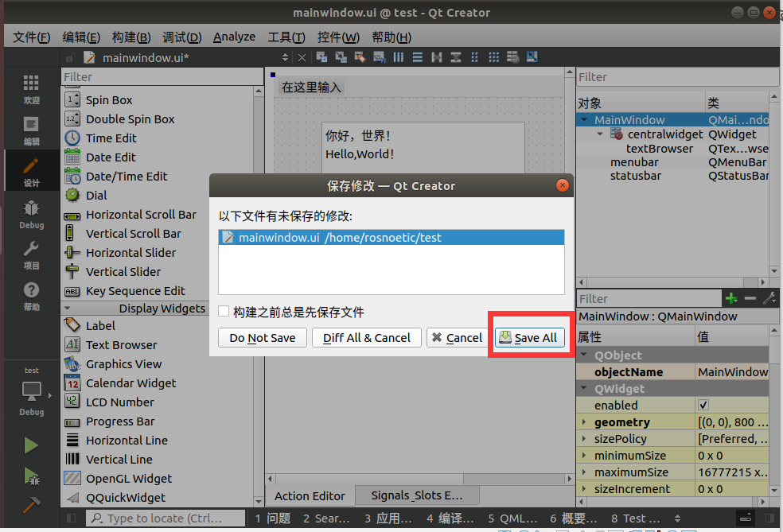The image size is (783, 532).
Task: Click the Edit Signals/Slots toolbar icon
Action: click(341, 57)
